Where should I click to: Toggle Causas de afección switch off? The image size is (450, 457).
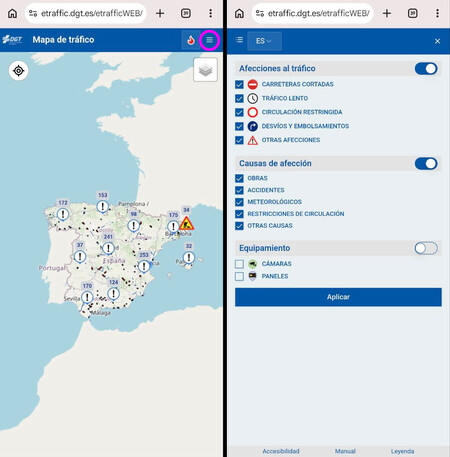click(426, 164)
